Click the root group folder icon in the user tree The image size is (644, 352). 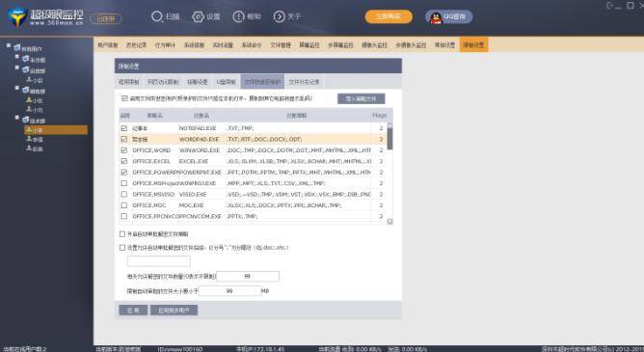(x=17, y=48)
